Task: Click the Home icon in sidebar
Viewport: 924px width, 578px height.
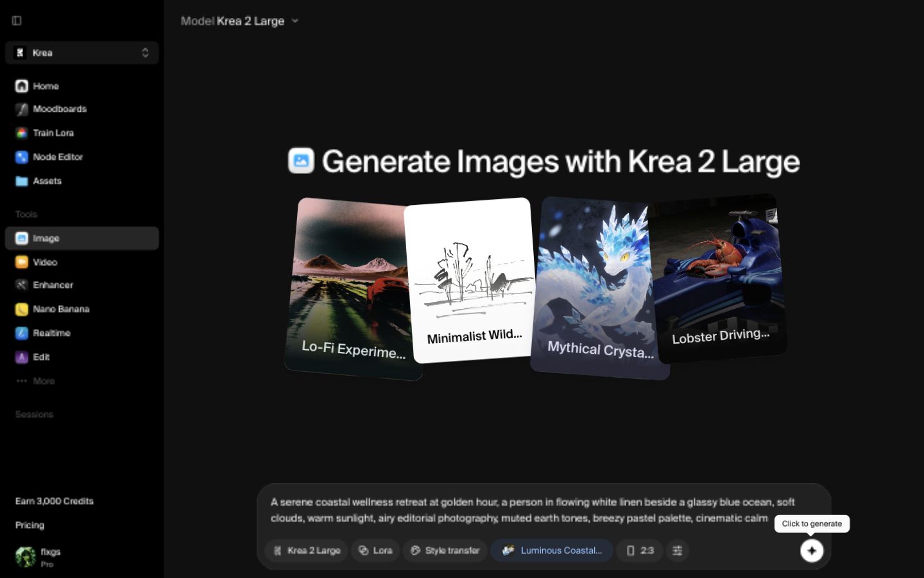Action: [x=22, y=86]
